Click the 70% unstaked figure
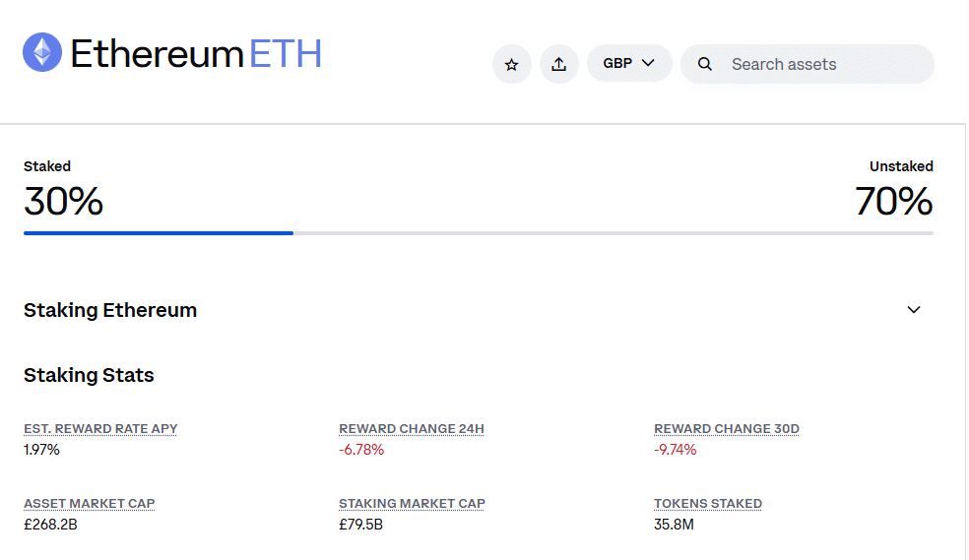Screen dimensions: 969x560 [894, 202]
